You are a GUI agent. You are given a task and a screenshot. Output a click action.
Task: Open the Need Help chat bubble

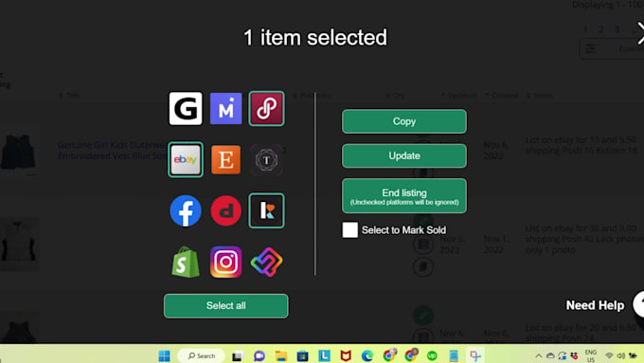638,304
